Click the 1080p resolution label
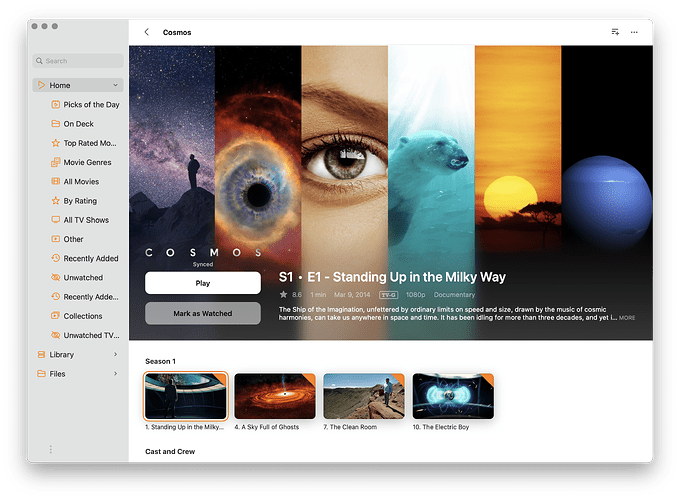This screenshot has height=500, width=681. (x=416, y=295)
